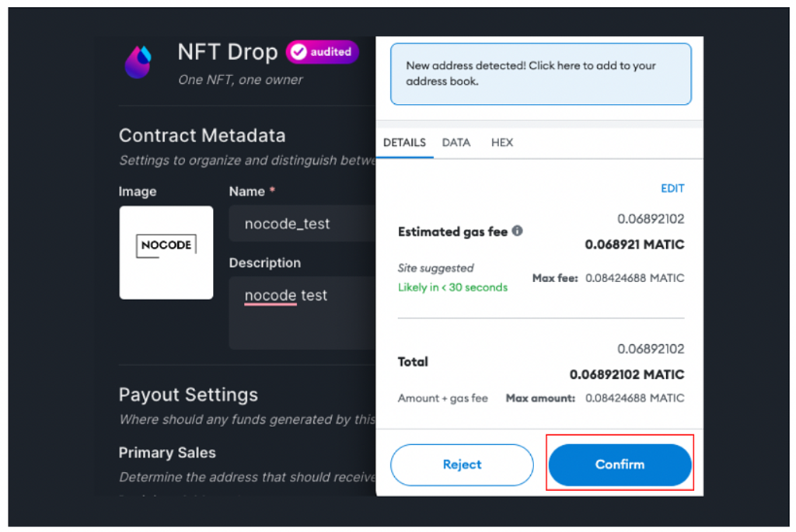Click the Contract Metadata section heading
The width and height of the screenshot is (796, 532).
click(202, 136)
